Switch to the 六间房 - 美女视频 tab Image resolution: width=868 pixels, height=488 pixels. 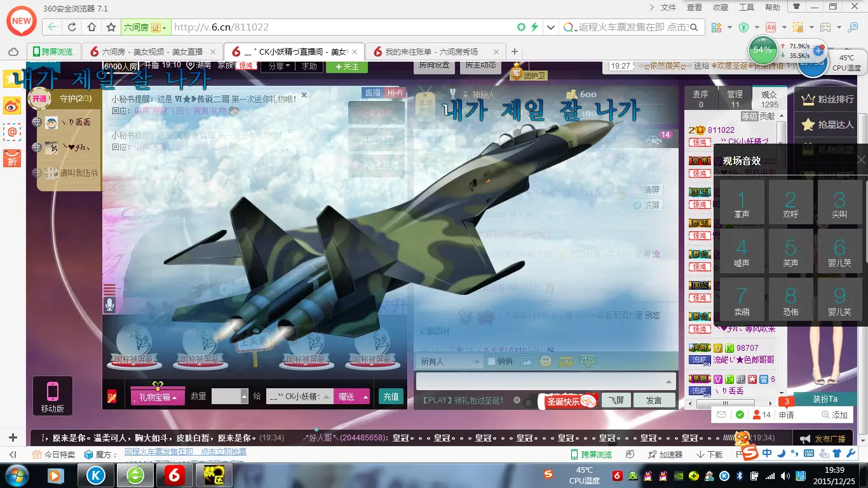point(153,51)
